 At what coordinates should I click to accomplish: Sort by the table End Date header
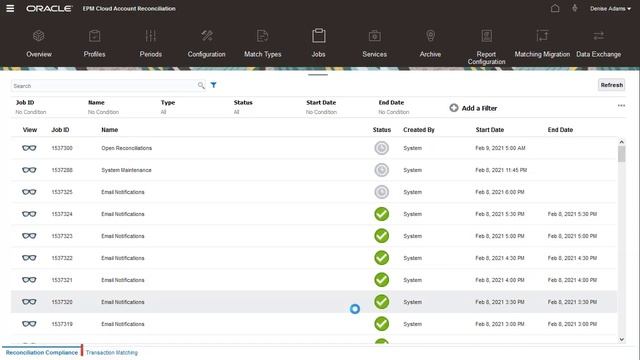click(560, 130)
